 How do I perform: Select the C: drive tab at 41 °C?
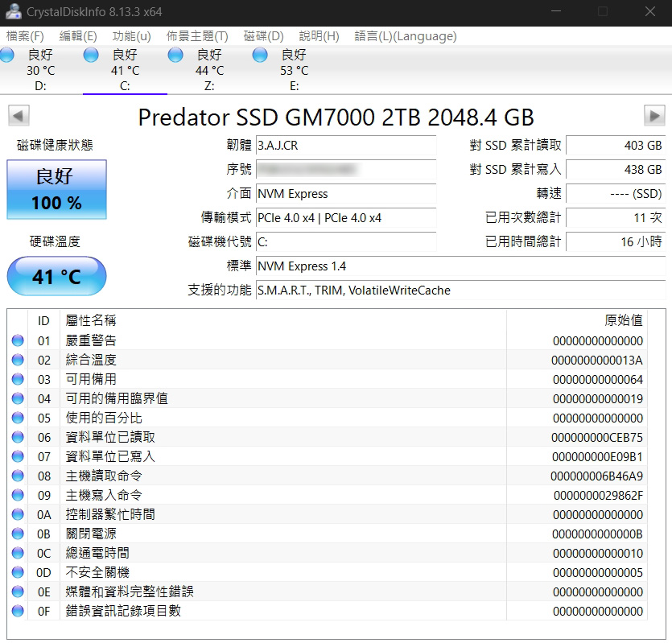coord(125,71)
